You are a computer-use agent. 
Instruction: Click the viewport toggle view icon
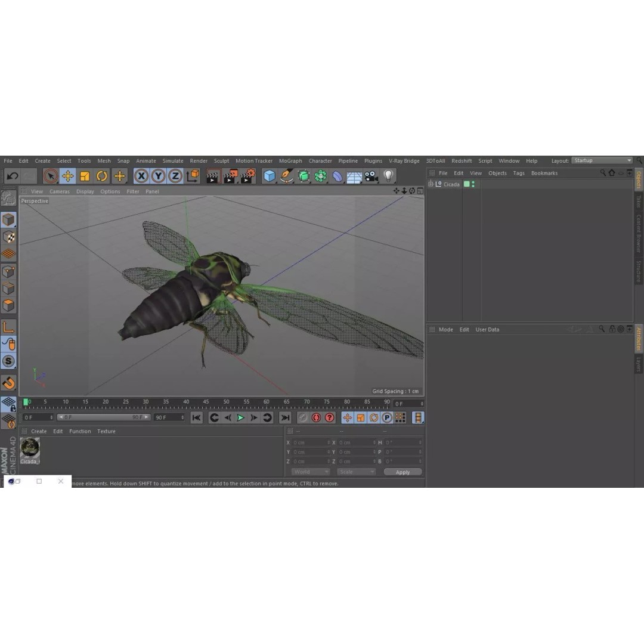coord(420,191)
